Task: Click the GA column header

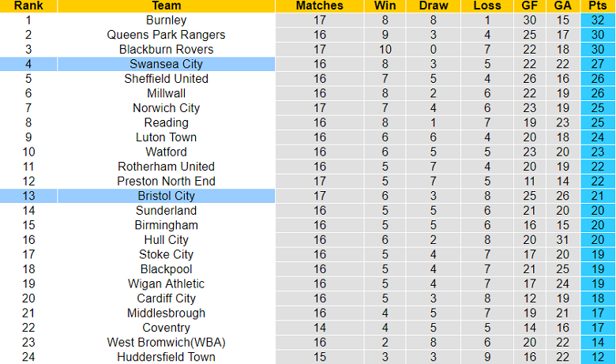Action: click(x=562, y=6)
